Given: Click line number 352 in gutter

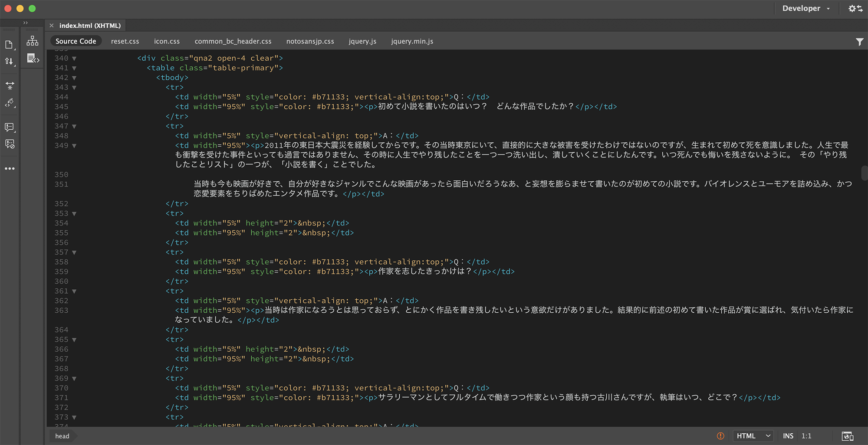Looking at the screenshot, I should coord(61,203).
